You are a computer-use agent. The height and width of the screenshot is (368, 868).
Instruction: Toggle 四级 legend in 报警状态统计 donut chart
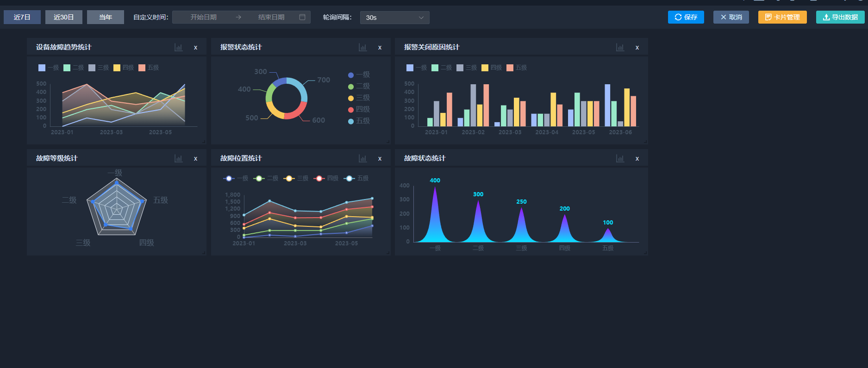coord(359,109)
